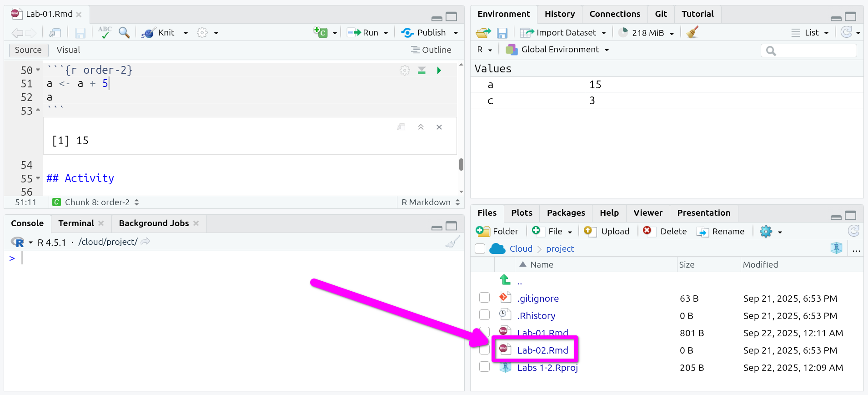868x395 pixels.
Task: Click the green run current chunk arrow
Action: 439,71
